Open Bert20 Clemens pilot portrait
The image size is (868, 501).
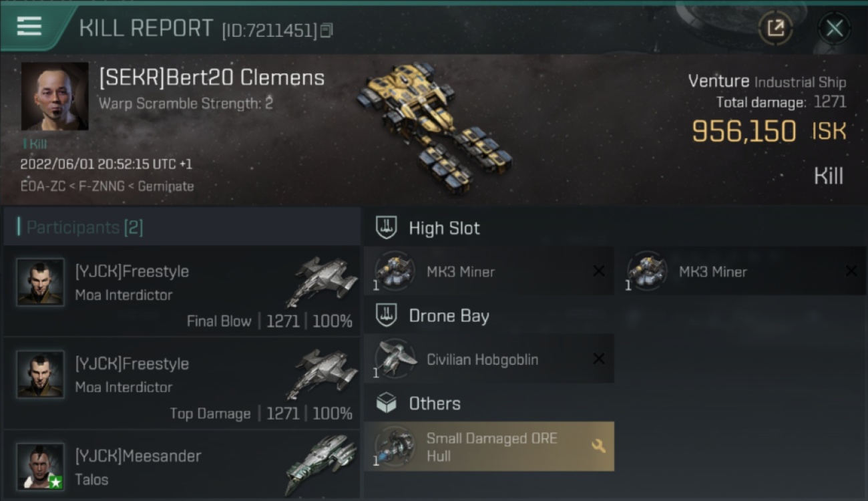tap(55, 96)
